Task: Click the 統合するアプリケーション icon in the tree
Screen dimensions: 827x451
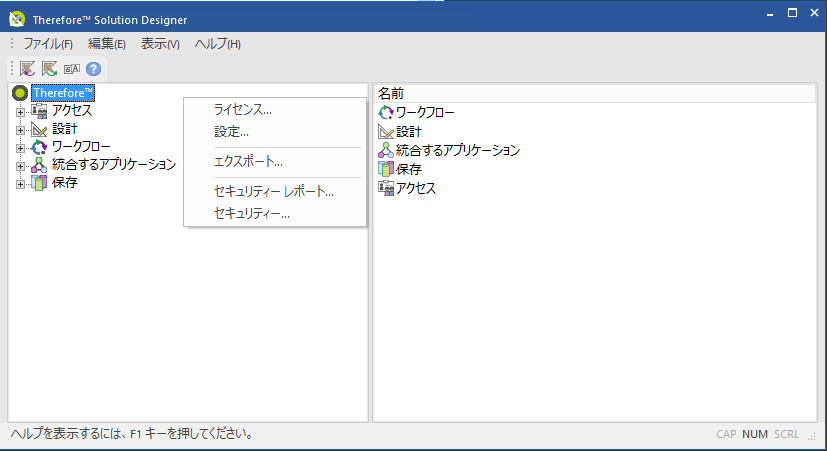Action: pos(39,165)
